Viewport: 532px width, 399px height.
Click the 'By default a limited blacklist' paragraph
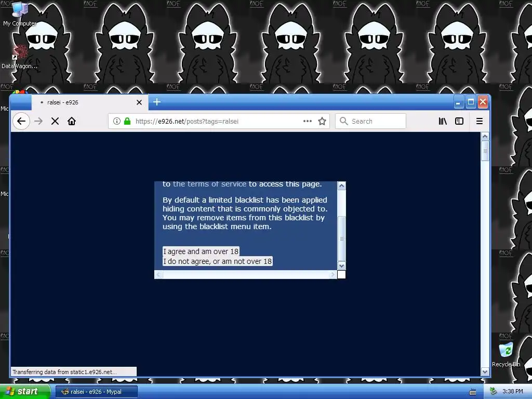(245, 213)
